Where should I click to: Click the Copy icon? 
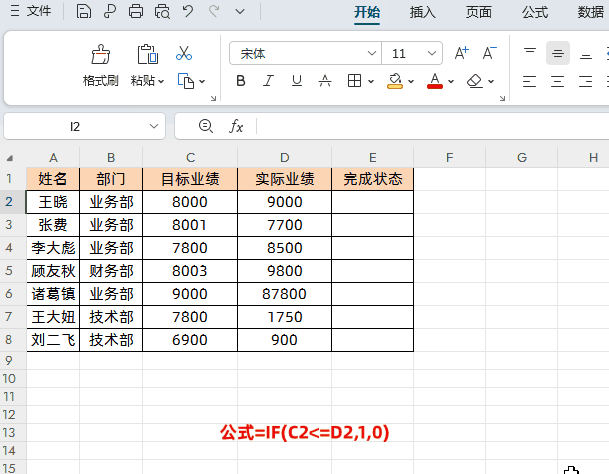pos(186,81)
